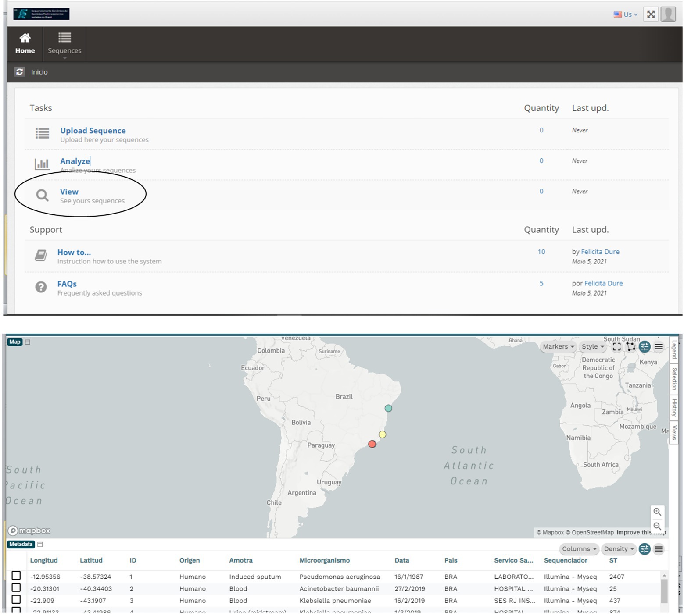Open the user profile avatar menu
This screenshot has height=616, width=684.
[x=668, y=14]
